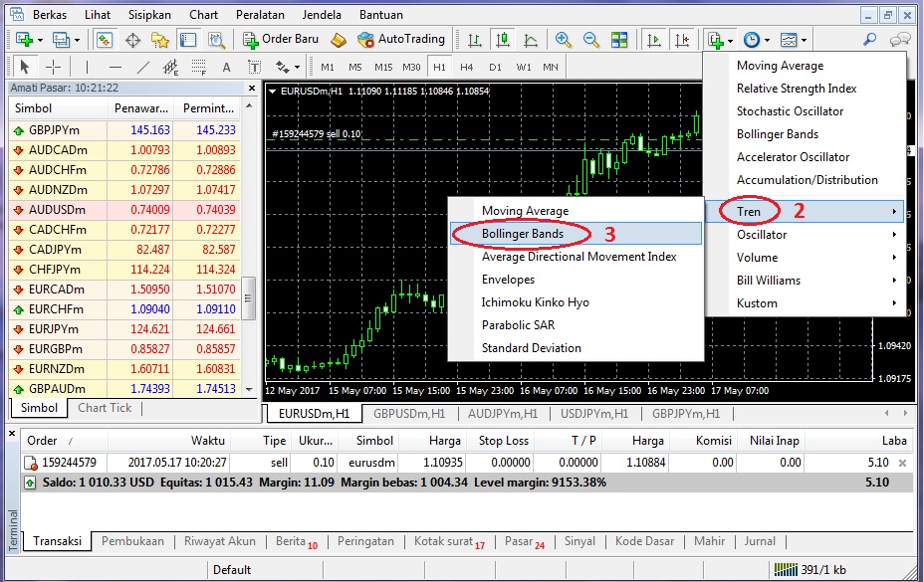Select the Fibonacci retracement tool
This screenshot has height=582, width=924.
tap(198, 68)
